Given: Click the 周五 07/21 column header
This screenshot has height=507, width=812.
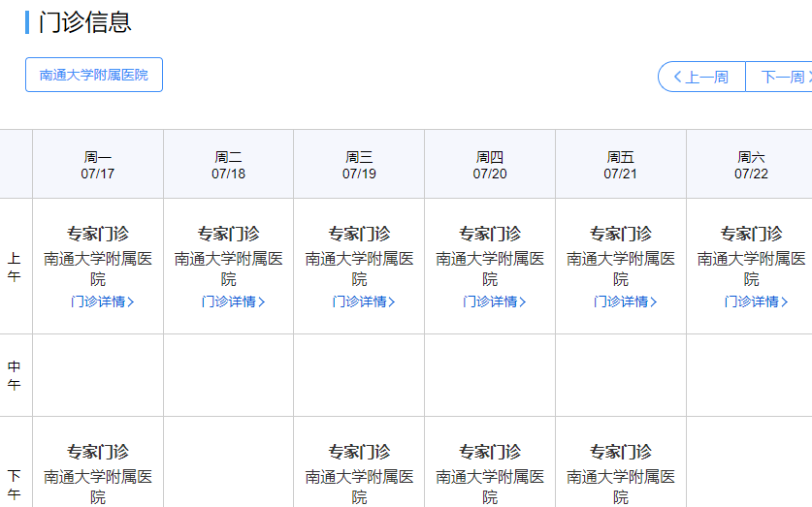Looking at the screenshot, I should pyautogui.click(x=621, y=165).
